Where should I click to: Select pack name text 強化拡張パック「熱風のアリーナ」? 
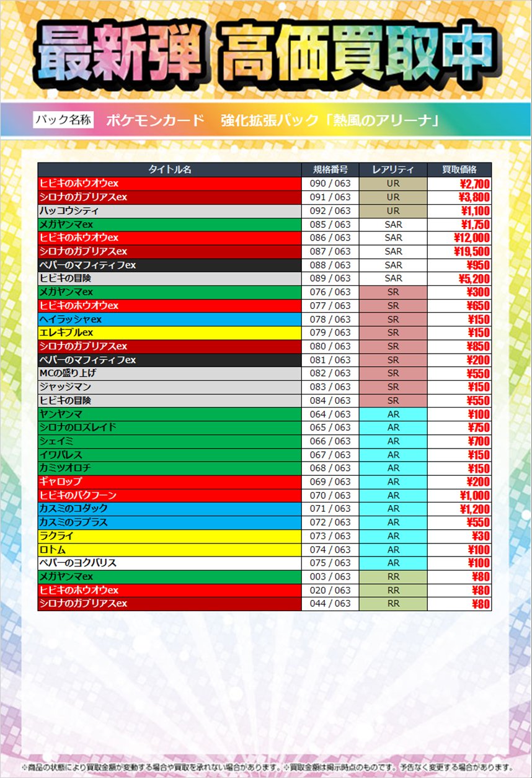point(330,120)
